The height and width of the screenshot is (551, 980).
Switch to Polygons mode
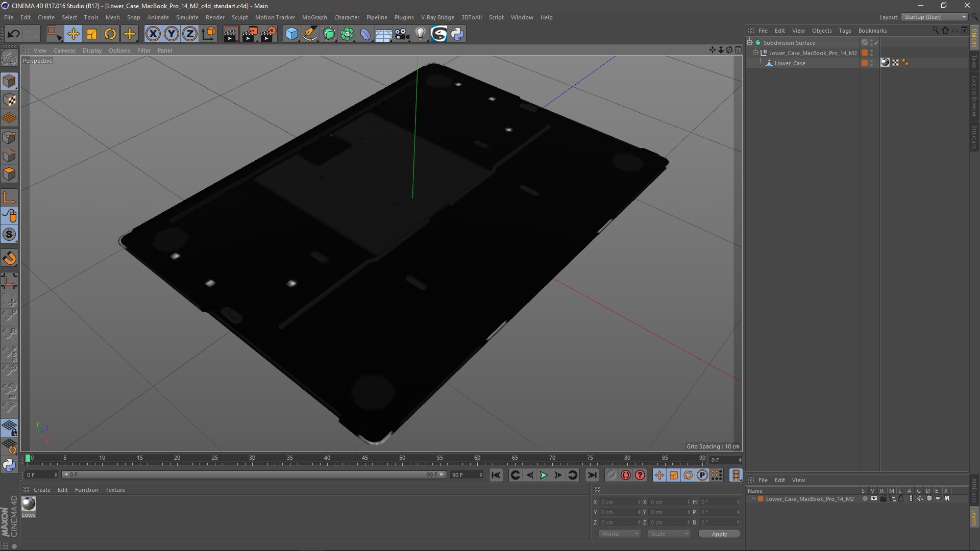[x=9, y=174]
